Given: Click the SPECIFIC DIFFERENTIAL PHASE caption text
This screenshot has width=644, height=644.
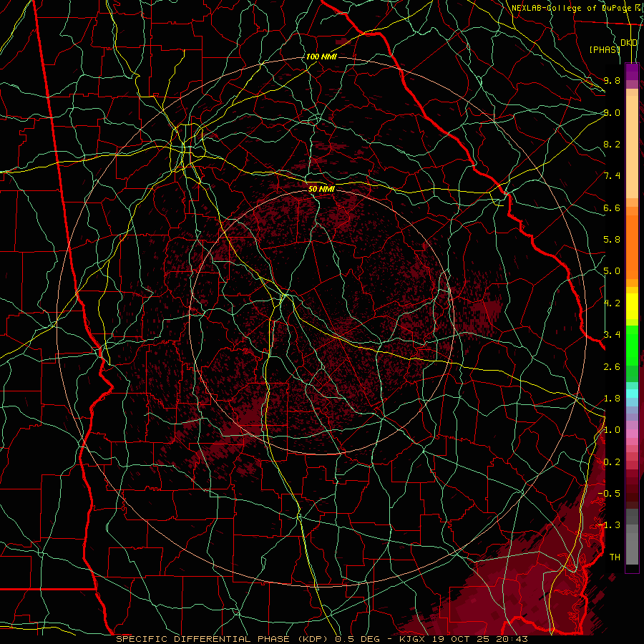Looking at the screenshot, I should (x=204, y=639).
